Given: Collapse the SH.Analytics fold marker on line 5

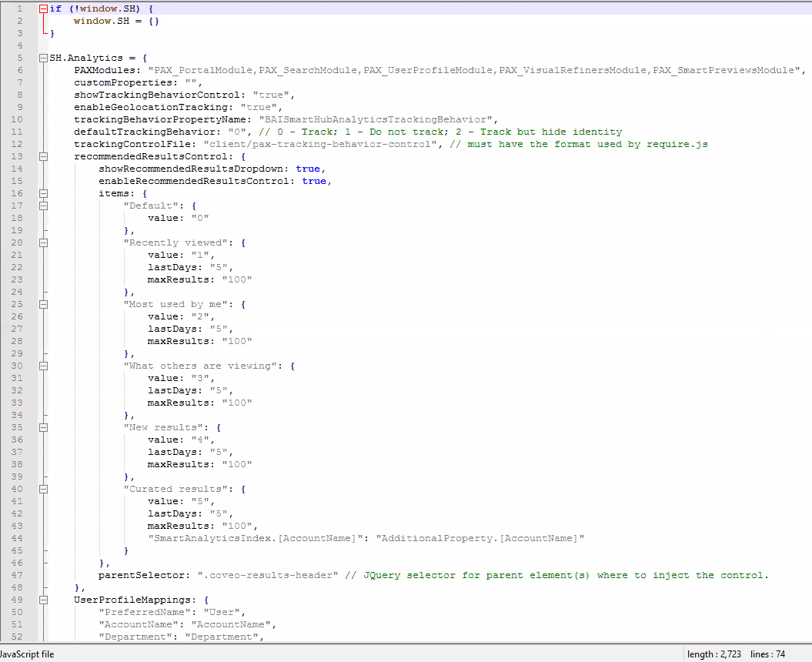Looking at the screenshot, I should click(43, 58).
